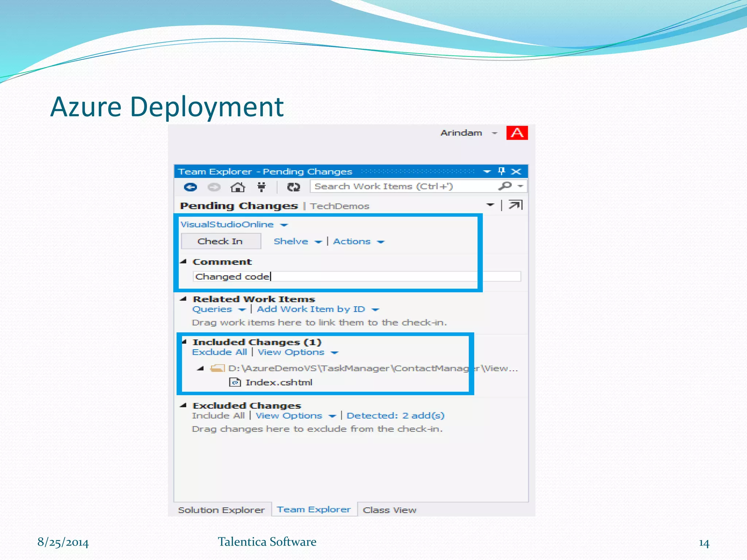This screenshot has width=747, height=560.
Task: Click the Check In button
Action: [x=221, y=241]
